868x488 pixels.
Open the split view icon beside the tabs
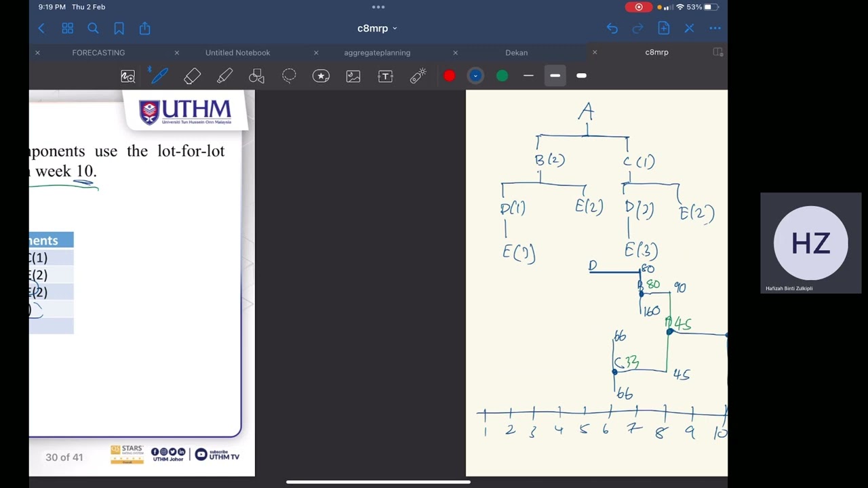(x=718, y=52)
